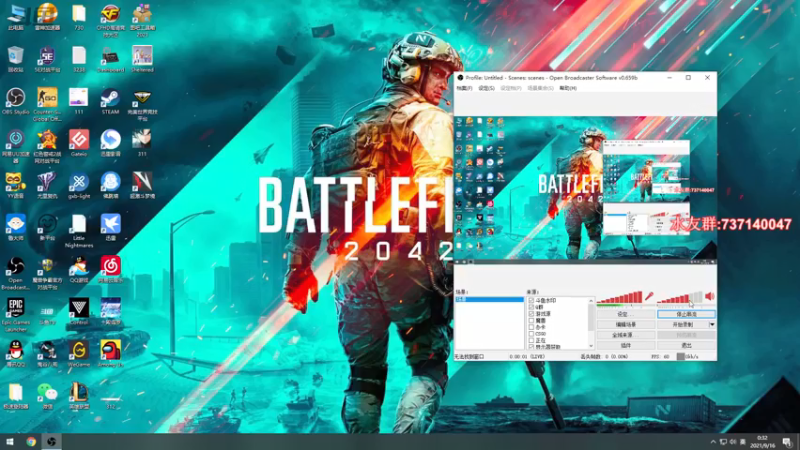Open the 设定档(P) menu in OBS
The height and width of the screenshot is (450, 800).
510,88
